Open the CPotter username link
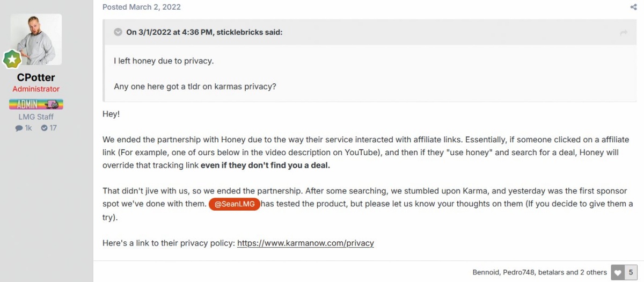The width and height of the screenshot is (644, 282). click(x=36, y=77)
